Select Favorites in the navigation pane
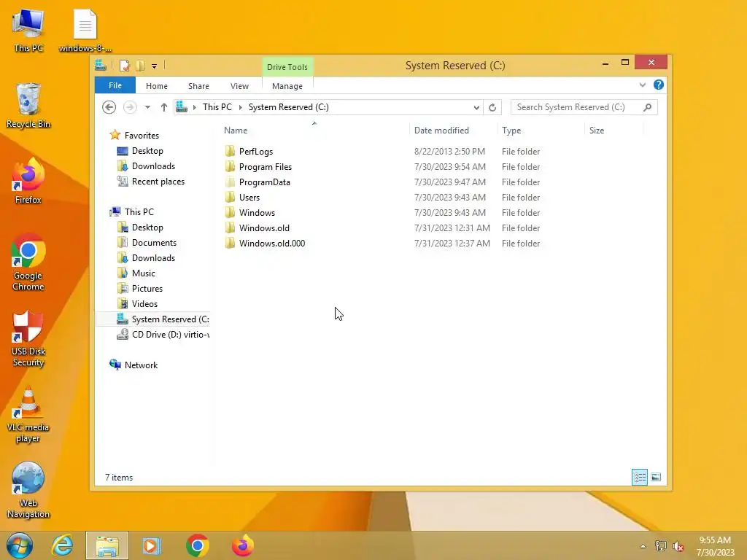Image resolution: width=747 pixels, height=560 pixels. (142, 135)
